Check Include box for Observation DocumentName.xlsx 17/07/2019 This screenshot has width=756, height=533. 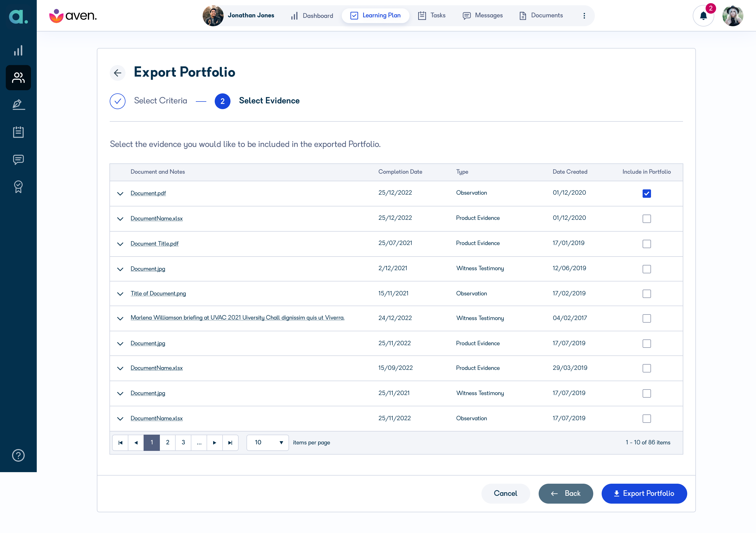click(x=647, y=418)
